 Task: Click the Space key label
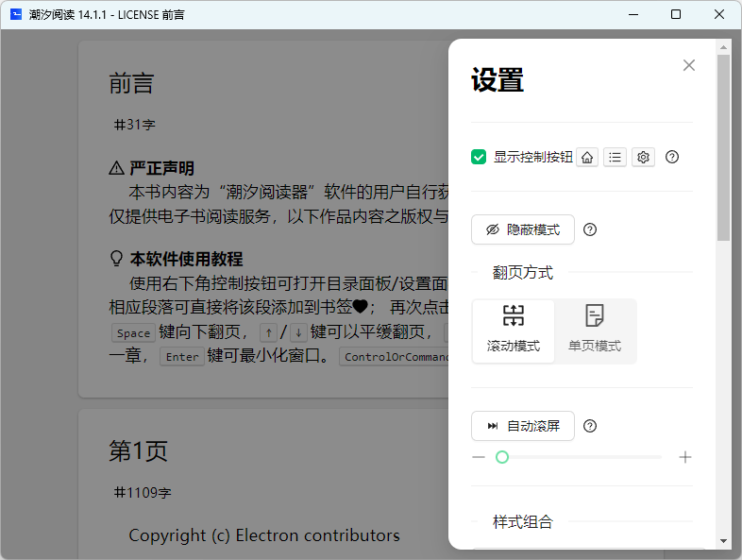point(133,332)
